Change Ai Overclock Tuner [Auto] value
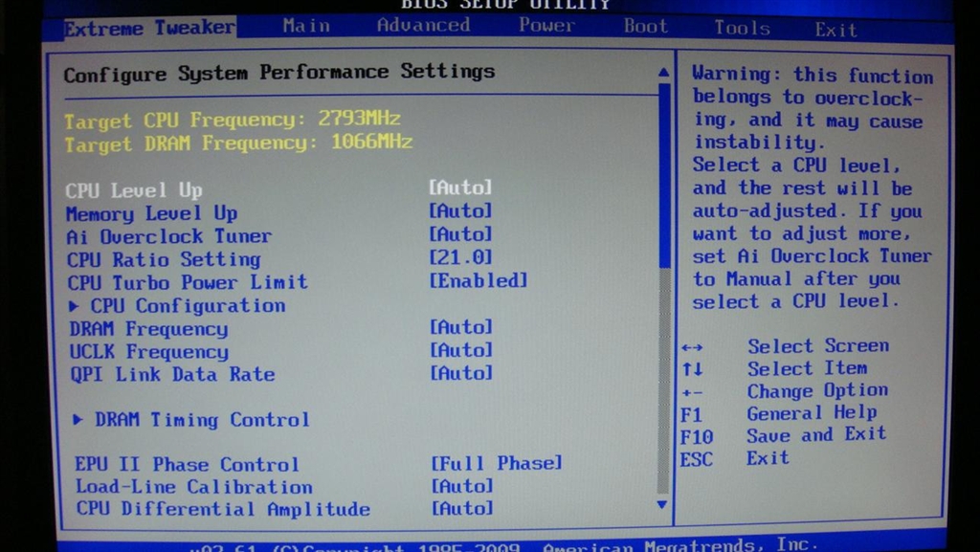The height and width of the screenshot is (552, 980). click(460, 233)
